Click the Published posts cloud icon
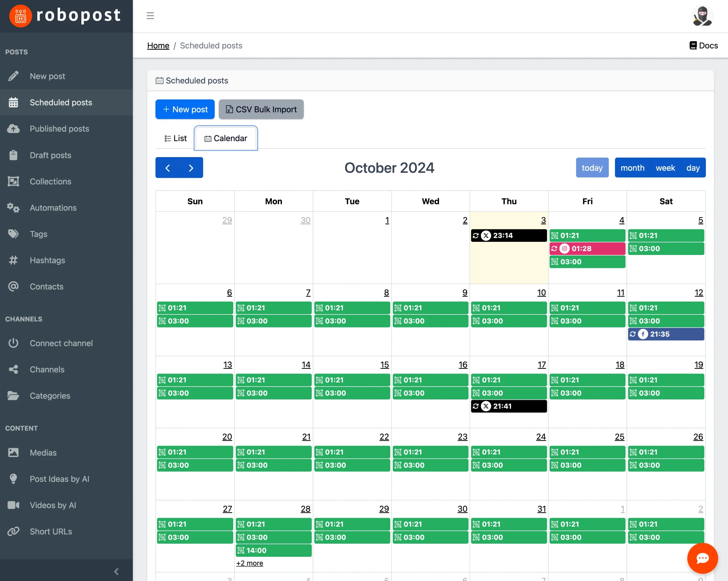The image size is (728, 581). tap(13, 129)
